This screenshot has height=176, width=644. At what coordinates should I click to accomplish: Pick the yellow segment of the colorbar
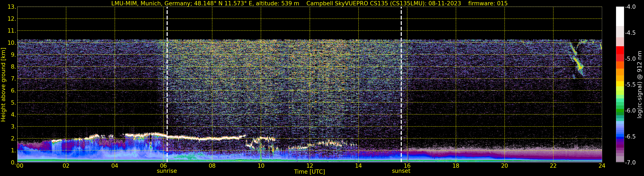(x=620, y=84)
